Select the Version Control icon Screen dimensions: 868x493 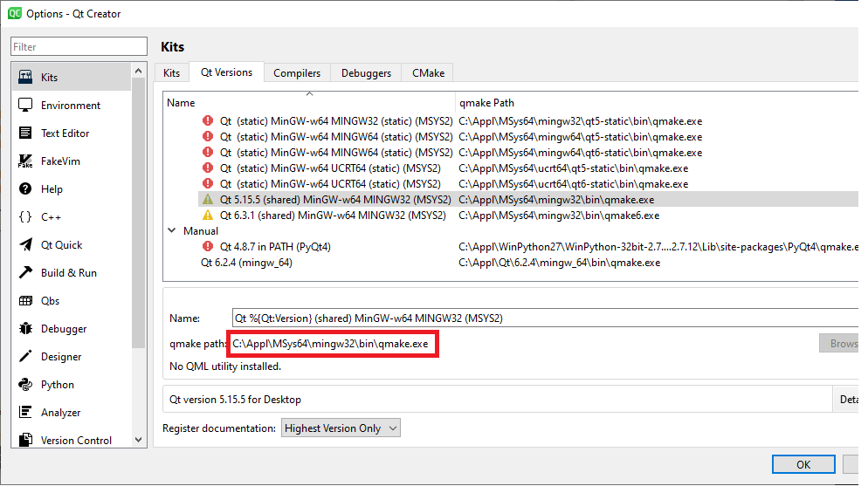point(25,440)
